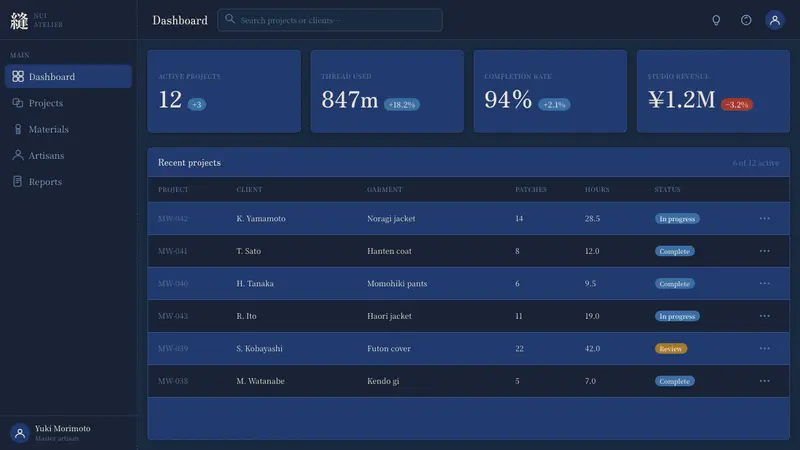The height and width of the screenshot is (450, 800).
Task: Click the Futon cover garment cell
Action: (x=389, y=348)
